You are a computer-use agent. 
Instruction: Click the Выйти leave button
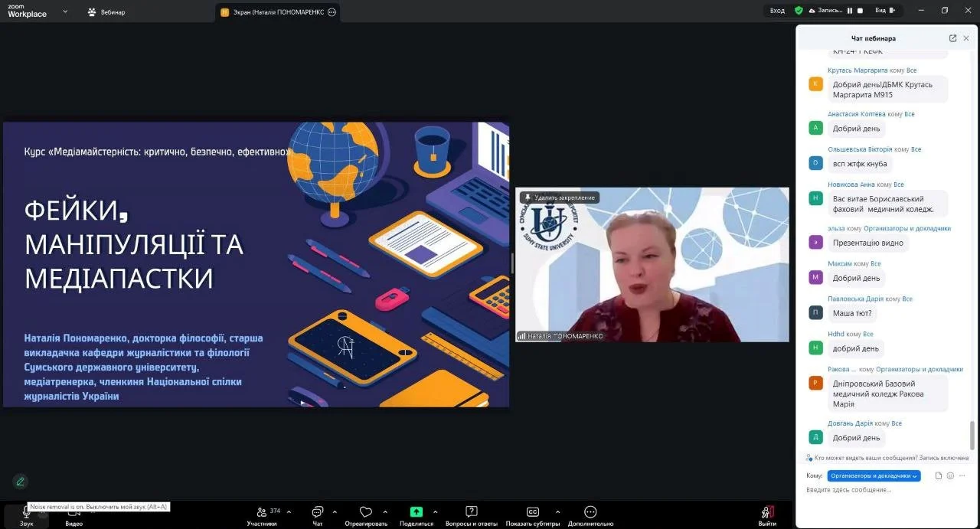click(766, 515)
